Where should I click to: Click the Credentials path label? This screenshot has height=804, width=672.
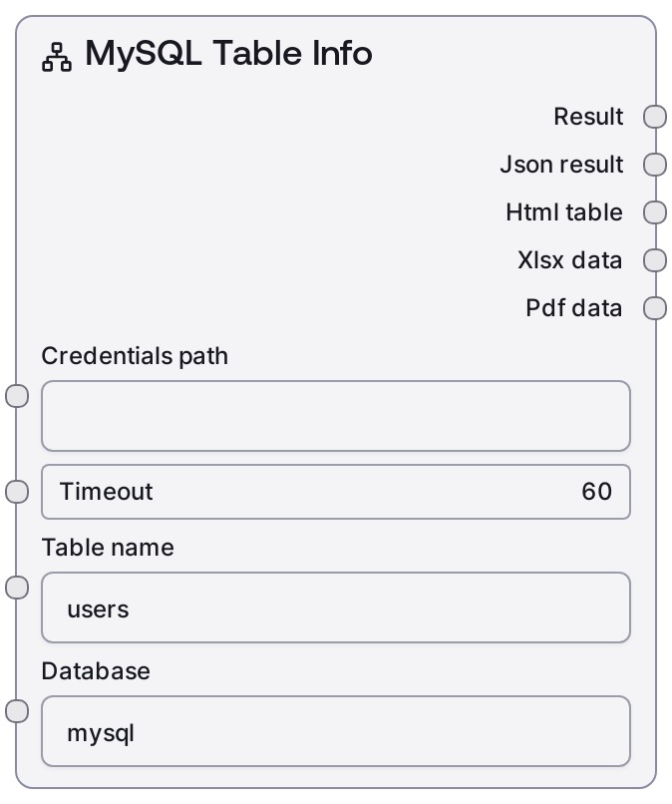[x=135, y=355]
